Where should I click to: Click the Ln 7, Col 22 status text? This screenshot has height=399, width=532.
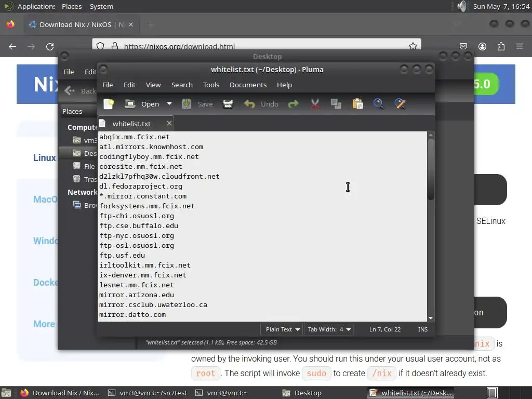[x=385, y=329]
